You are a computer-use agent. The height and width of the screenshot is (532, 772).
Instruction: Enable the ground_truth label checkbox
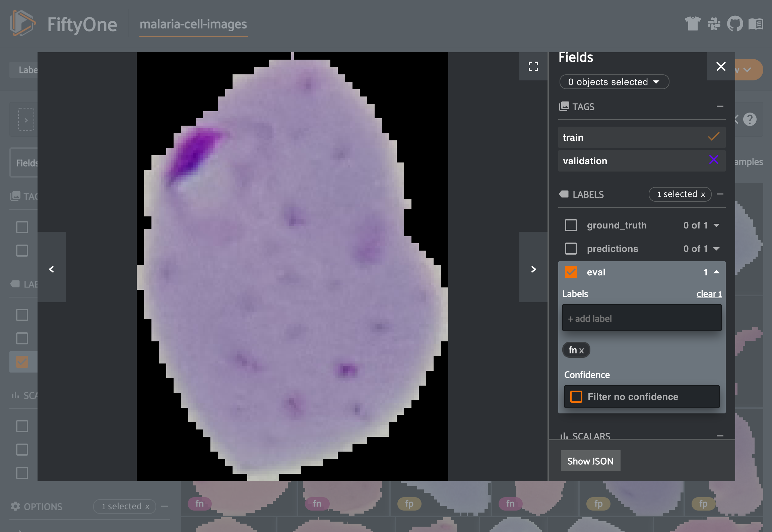[571, 225]
